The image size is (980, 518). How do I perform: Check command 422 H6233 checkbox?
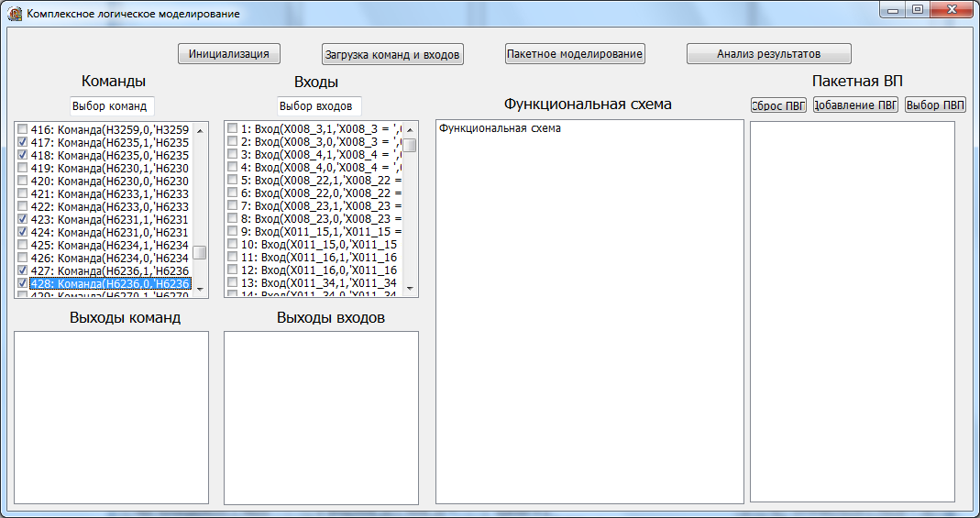(23, 206)
